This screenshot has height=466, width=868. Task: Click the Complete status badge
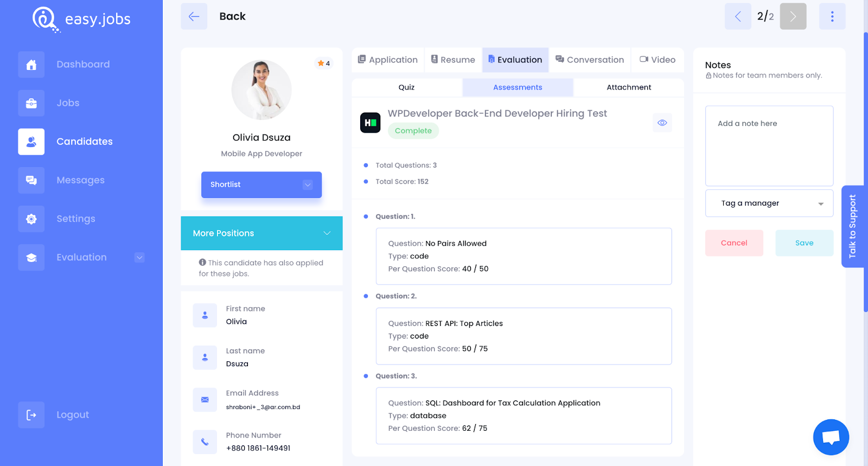pos(413,131)
